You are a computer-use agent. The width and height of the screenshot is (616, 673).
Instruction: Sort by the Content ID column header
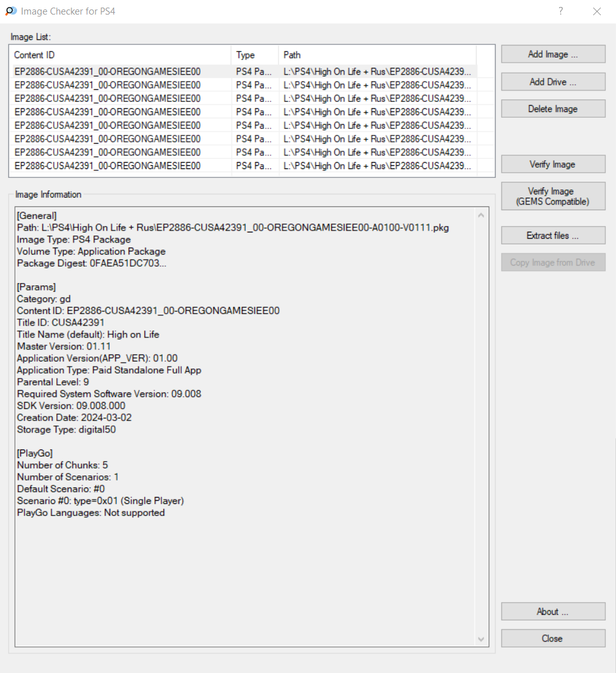pyautogui.click(x=120, y=55)
